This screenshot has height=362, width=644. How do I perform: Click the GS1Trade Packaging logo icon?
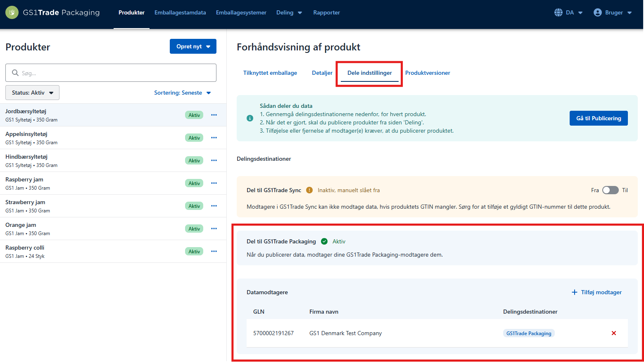[x=12, y=12]
